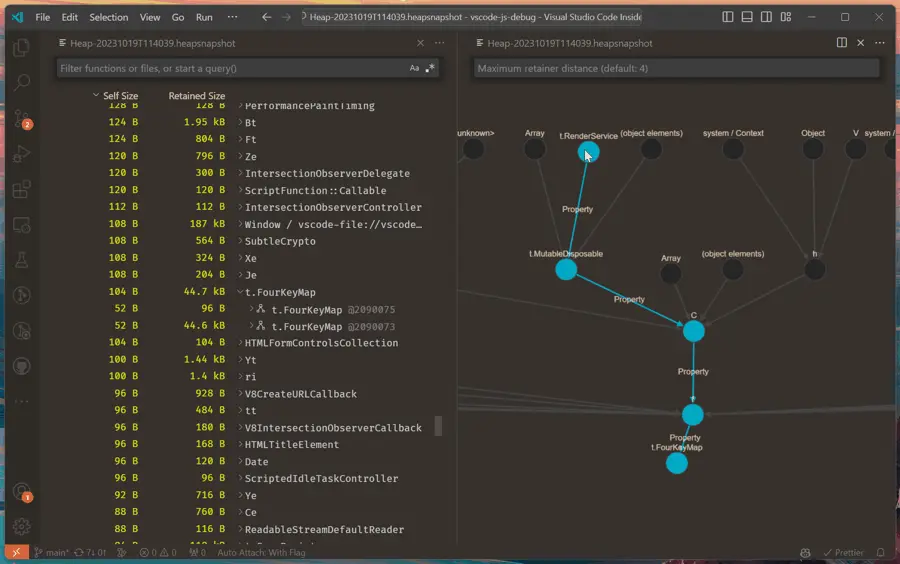Open the Run menu
This screenshot has height=564, width=900.
(x=204, y=17)
